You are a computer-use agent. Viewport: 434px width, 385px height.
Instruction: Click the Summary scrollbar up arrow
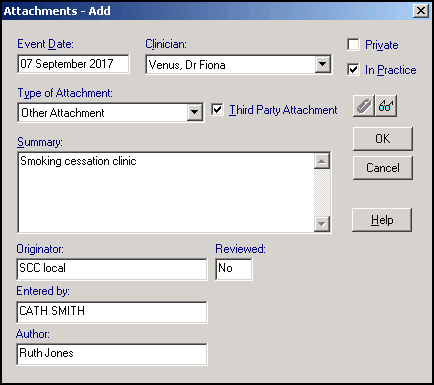[x=322, y=161]
